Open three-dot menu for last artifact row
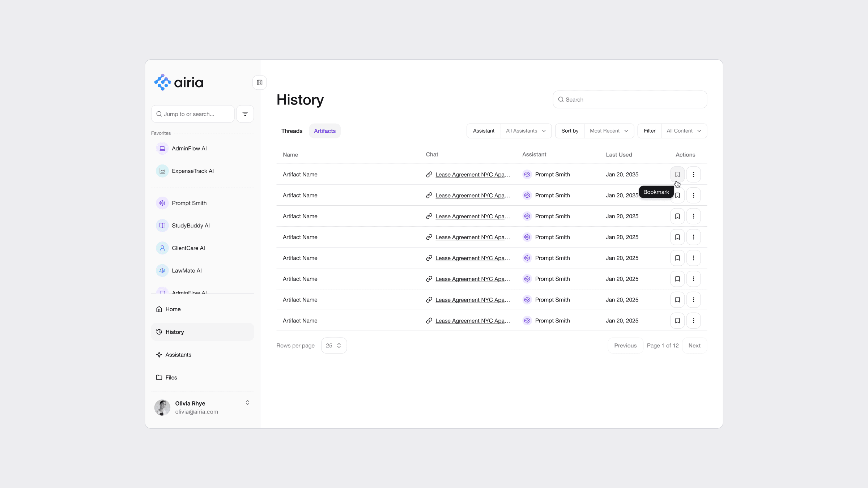This screenshot has width=868, height=488. 693,321
